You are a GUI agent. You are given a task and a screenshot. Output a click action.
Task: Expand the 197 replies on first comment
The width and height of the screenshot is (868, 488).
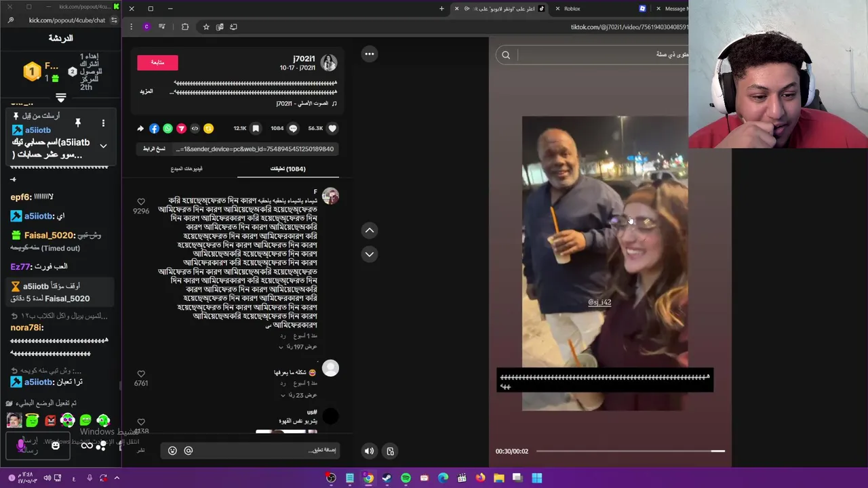[x=298, y=347]
